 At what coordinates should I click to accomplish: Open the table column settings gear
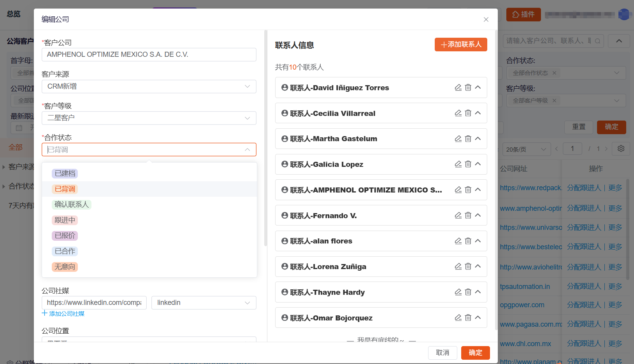click(621, 149)
